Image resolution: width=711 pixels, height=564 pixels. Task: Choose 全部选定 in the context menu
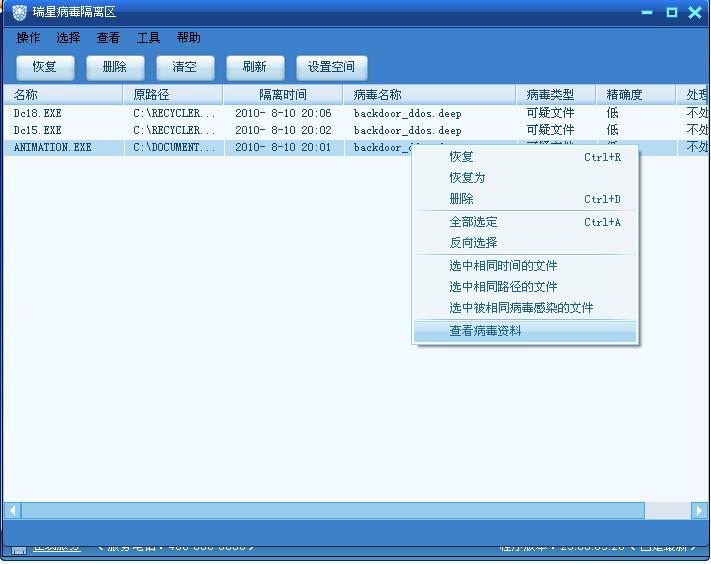(525, 222)
